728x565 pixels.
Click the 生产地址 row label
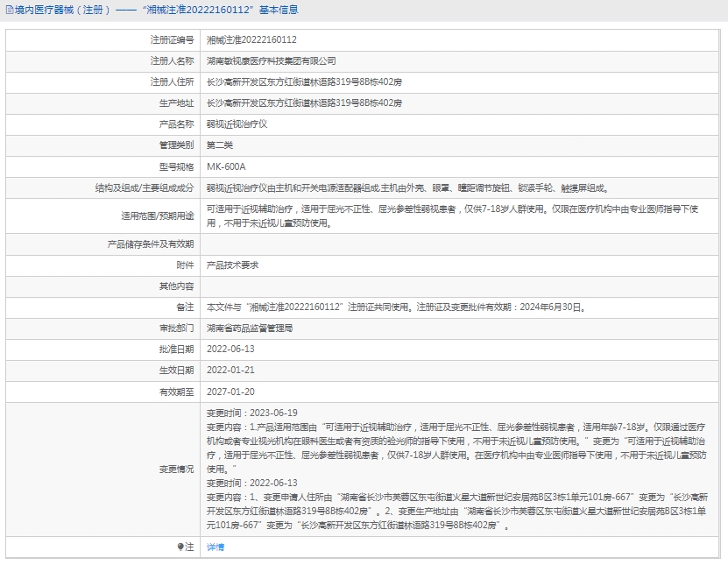[x=176, y=103]
